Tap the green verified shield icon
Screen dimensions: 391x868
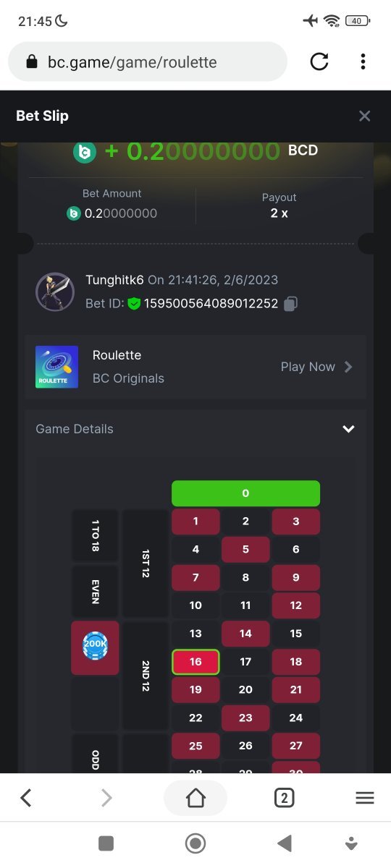tap(134, 304)
